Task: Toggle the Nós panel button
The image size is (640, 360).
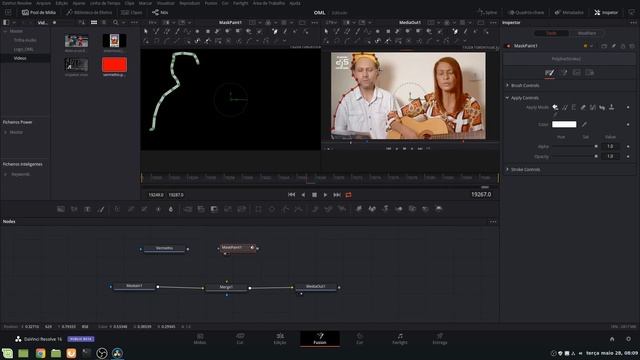Action: coord(160,12)
